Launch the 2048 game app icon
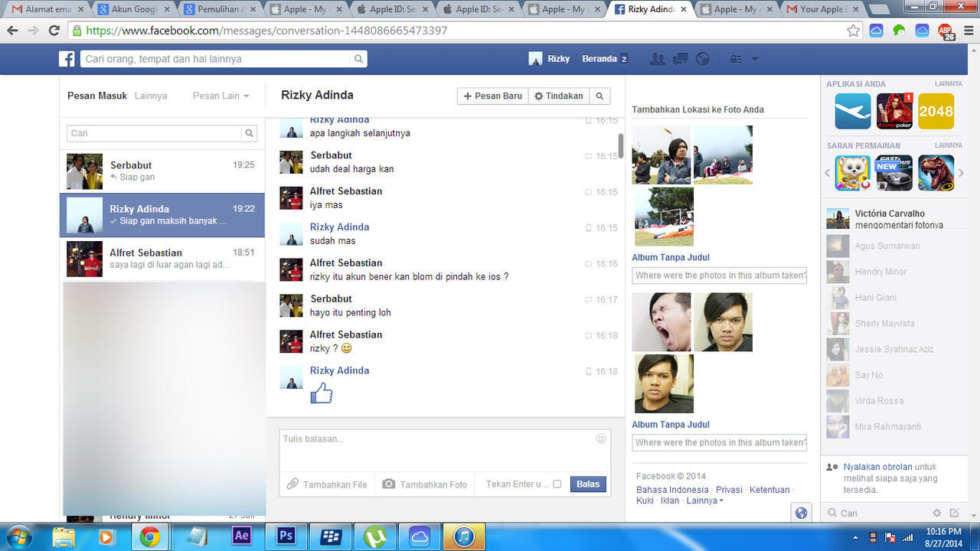Viewport: 980px width, 551px height. (936, 111)
